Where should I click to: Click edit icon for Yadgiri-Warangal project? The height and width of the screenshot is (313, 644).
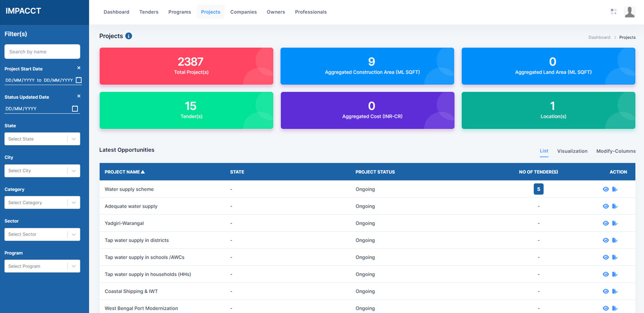615,224
